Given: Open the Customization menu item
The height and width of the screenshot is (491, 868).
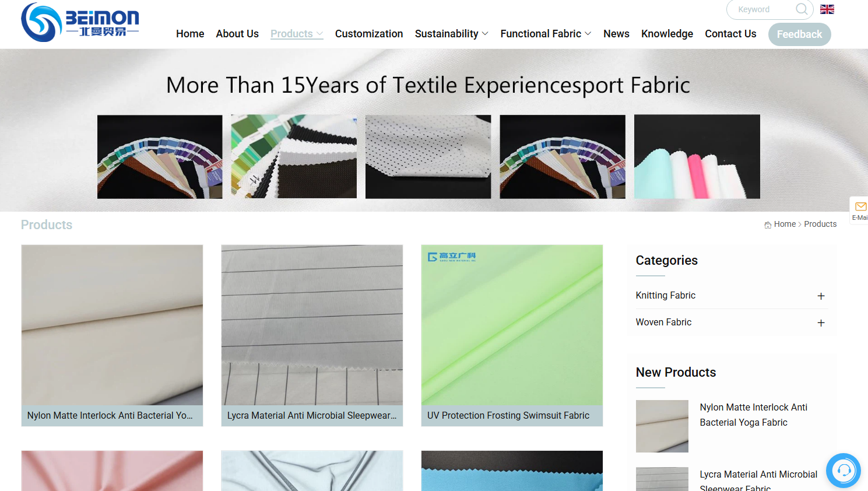Looking at the screenshot, I should coord(369,34).
